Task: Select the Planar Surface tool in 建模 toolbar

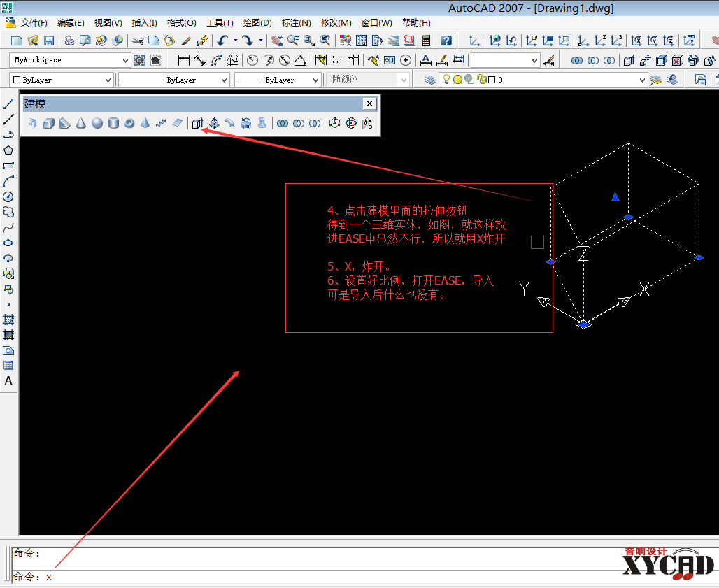Action: coord(178,123)
